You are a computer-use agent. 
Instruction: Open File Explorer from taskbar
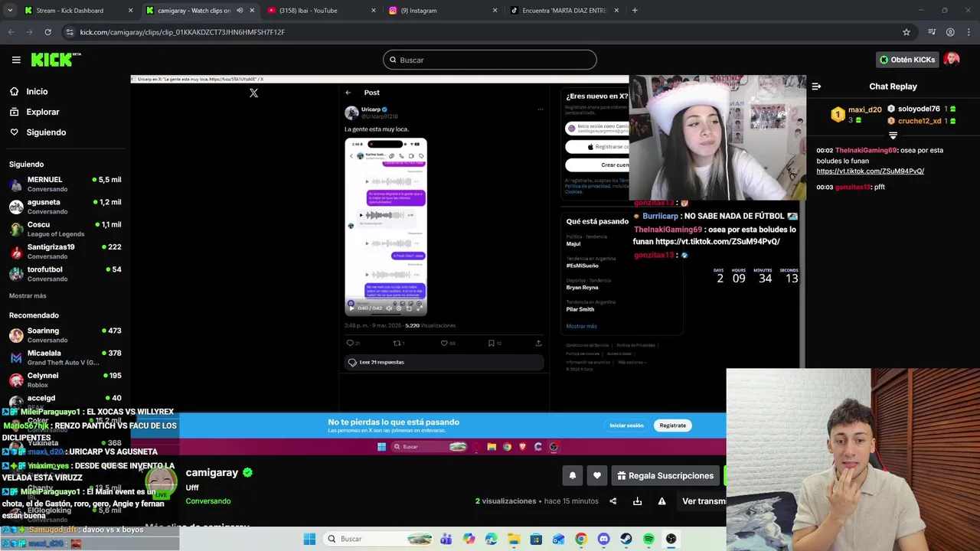(514, 539)
